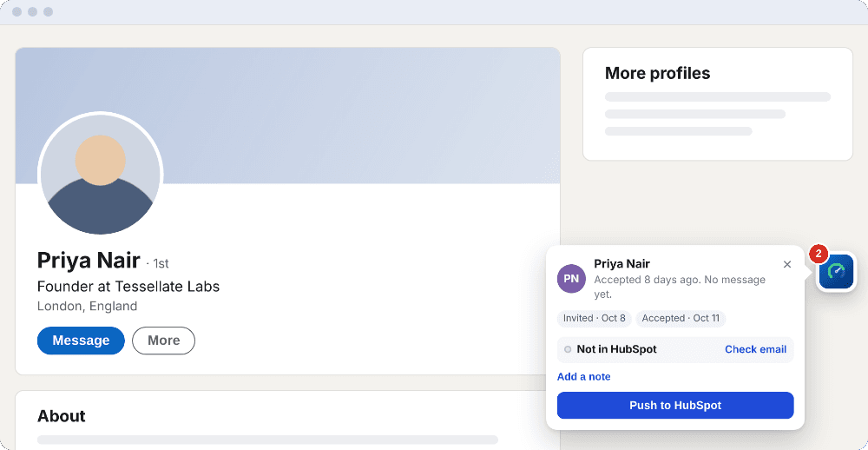Click the More profiles heading
This screenshot has height=450, width=868.
point(657,73)
